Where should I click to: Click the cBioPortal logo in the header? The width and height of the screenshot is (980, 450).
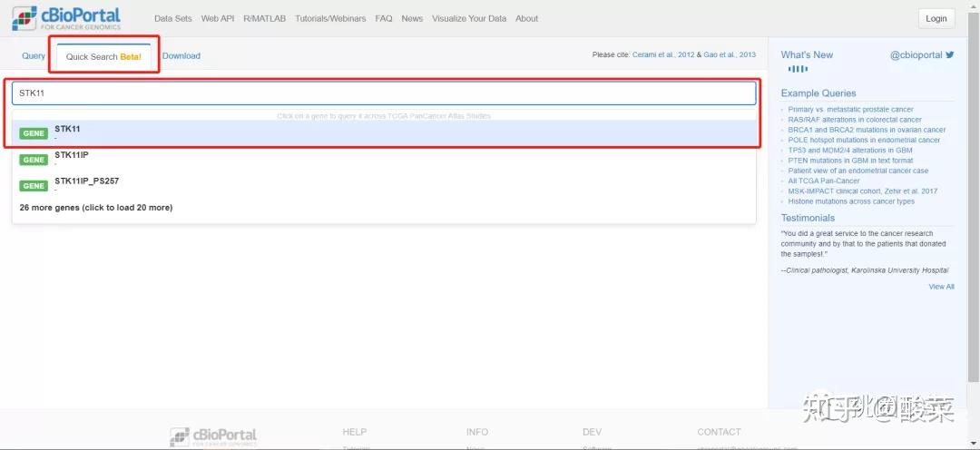(x=65, y=18)
